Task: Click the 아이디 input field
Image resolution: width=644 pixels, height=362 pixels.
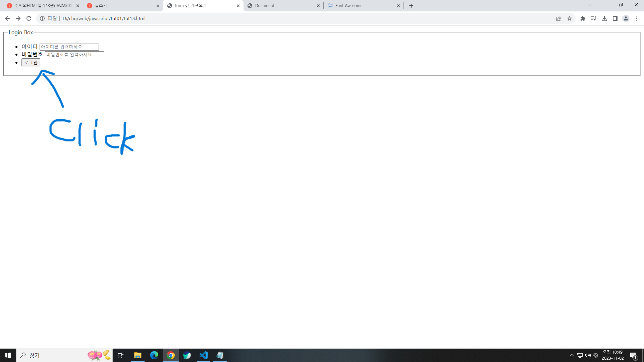Action: point(69,47)
